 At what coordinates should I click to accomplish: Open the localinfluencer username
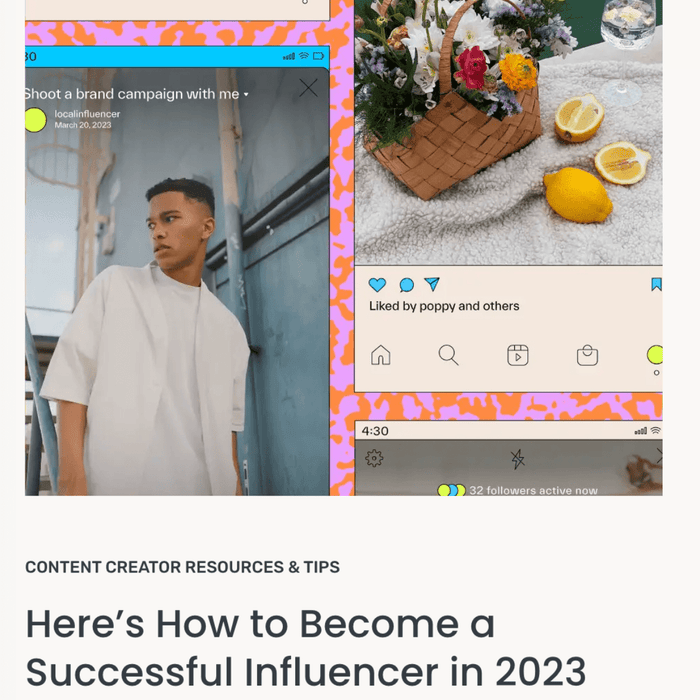(x=87, y=114)
